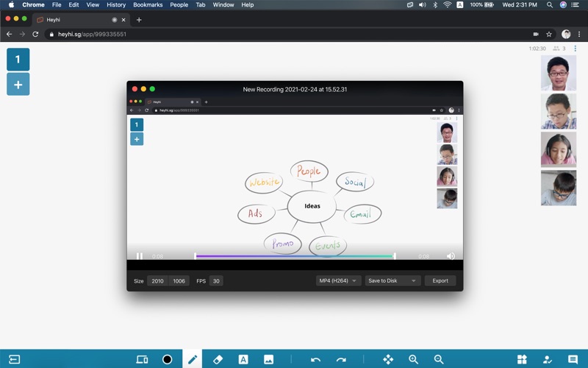Select the Heyhi browser tab
The width and height of the screenshot is (588, 368).
(82, 20)
